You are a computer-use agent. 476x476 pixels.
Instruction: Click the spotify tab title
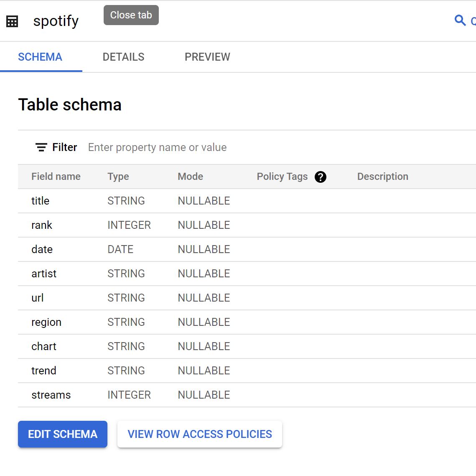[56, 21]
